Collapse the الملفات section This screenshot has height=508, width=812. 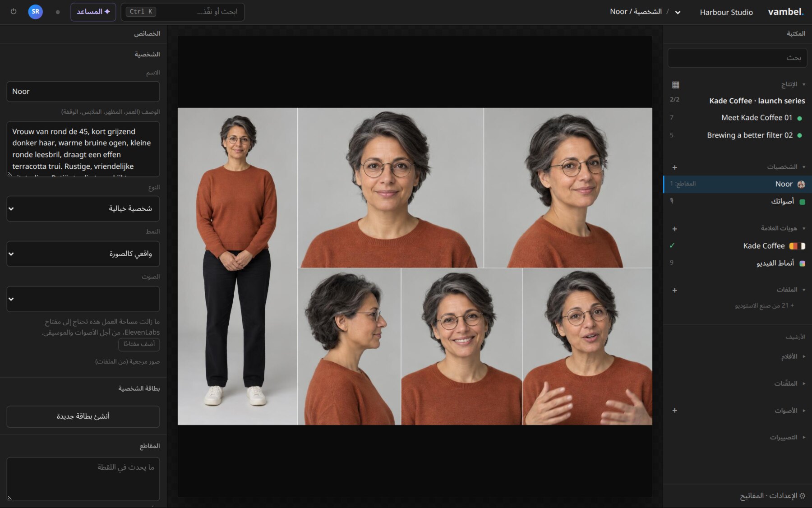point(804,290)
